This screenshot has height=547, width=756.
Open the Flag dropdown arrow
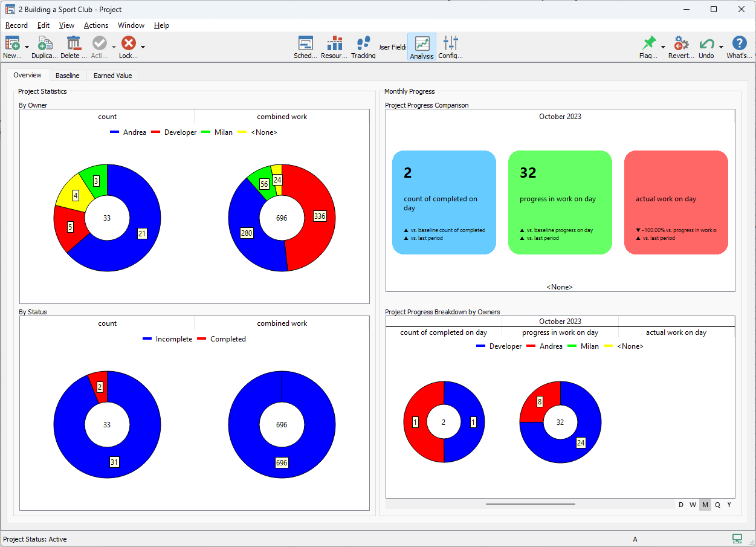pyautogui.click(x=663, y=47)
